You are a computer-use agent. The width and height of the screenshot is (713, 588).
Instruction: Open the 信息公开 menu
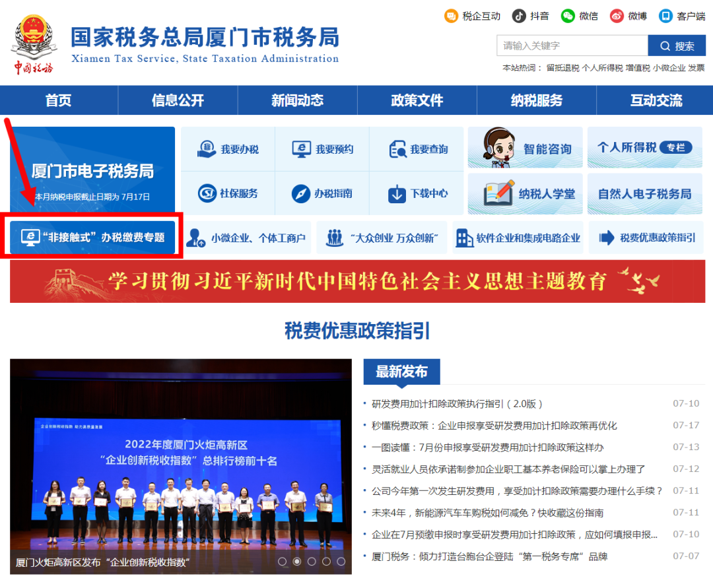click(x=178, y=100)
